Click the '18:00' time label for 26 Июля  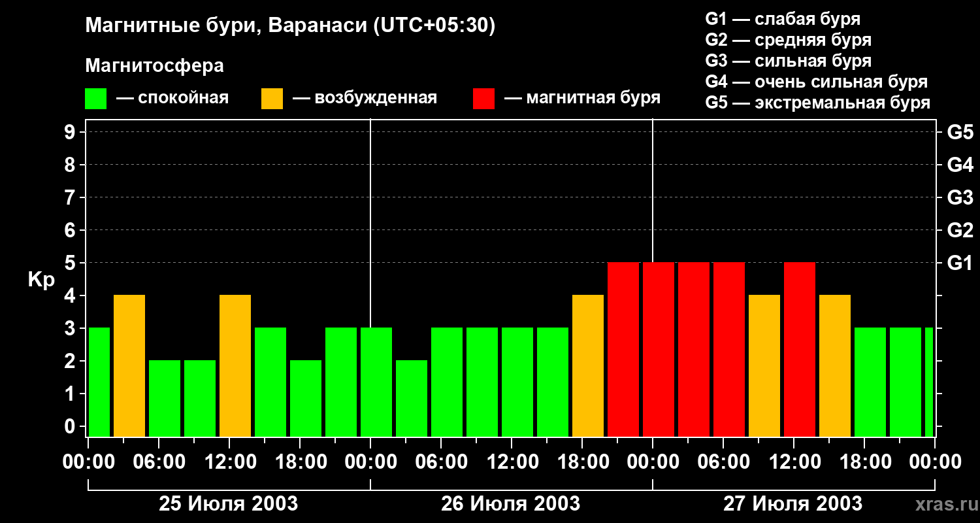pos(582,462)
